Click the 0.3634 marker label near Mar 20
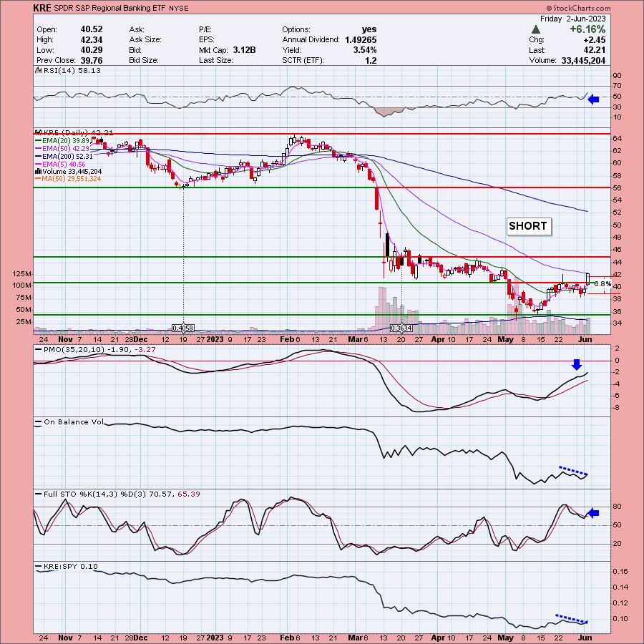Screen dimensions: 644x644 click(401, 328)
